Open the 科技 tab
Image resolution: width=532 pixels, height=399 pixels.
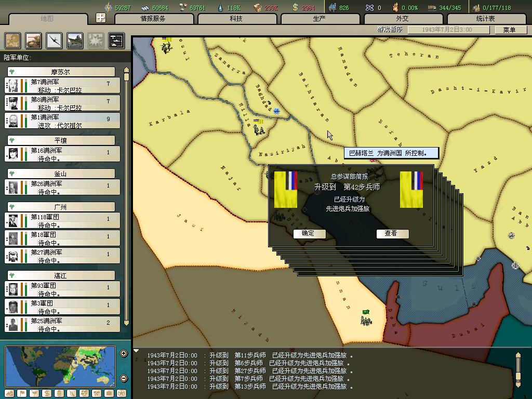(236, 19)
